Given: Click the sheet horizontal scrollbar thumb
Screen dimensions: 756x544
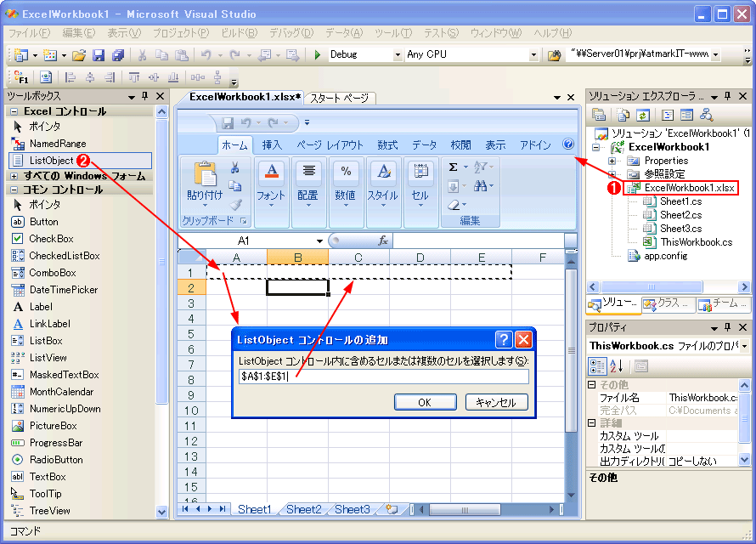Looking at the screenshot, I should click(465, 509).
